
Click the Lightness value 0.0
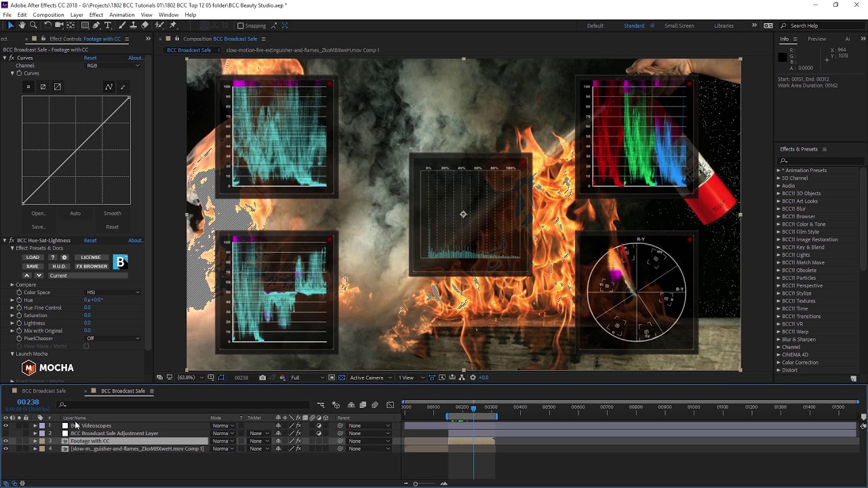pyautogui.click(x=87, y=323)
